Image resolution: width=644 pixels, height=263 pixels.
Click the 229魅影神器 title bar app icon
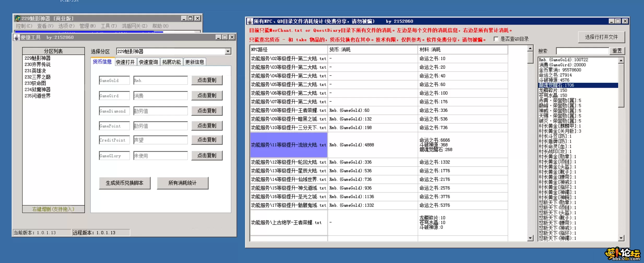click(17, 18)
